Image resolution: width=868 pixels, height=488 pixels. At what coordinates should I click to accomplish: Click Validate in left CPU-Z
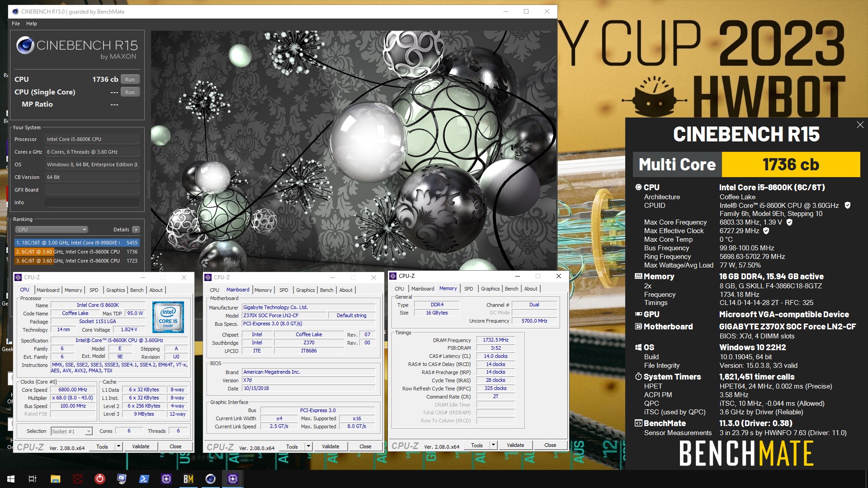click(x=141, y=447)
